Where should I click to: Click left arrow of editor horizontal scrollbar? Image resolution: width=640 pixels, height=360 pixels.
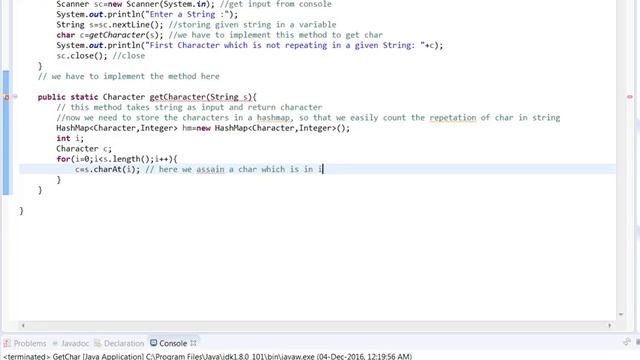pos(23,325)
